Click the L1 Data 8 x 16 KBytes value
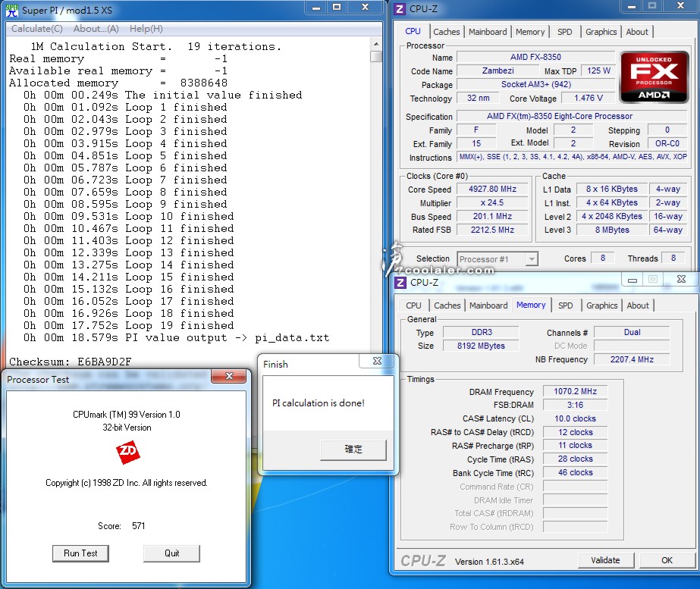 pyautogui.click(x=611, y=190)
